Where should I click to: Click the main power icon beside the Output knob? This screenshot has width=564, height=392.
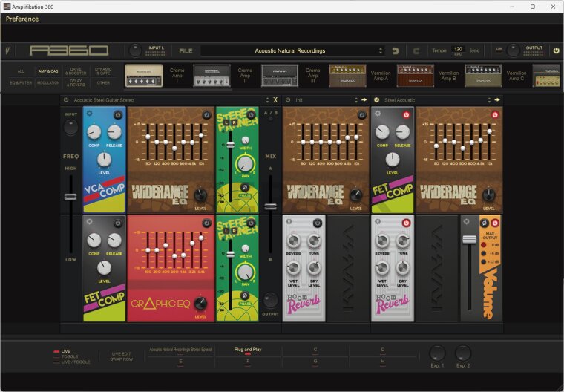tap(556, 50)
